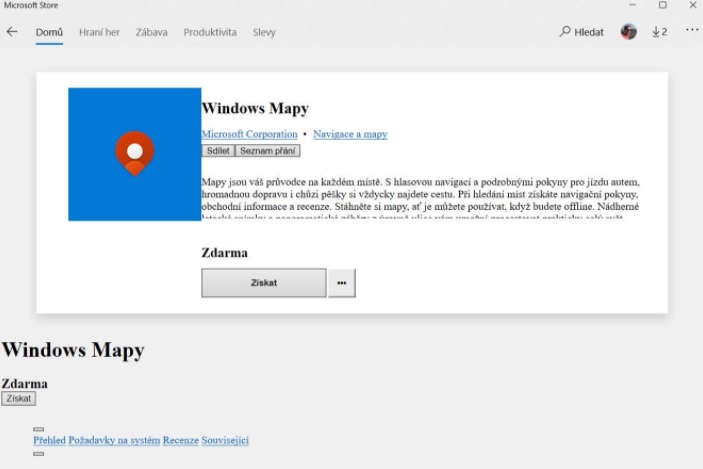Click the large Získat button
This screenshot has width=703, height=469.
tap(264, 283)
